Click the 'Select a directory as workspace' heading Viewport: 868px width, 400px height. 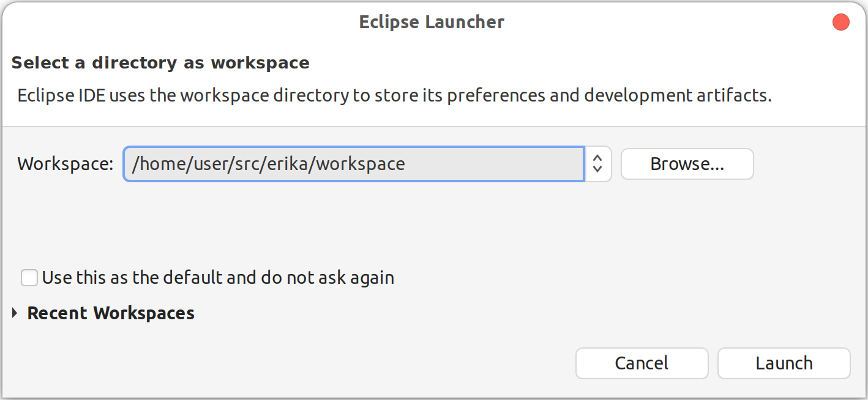160,63
